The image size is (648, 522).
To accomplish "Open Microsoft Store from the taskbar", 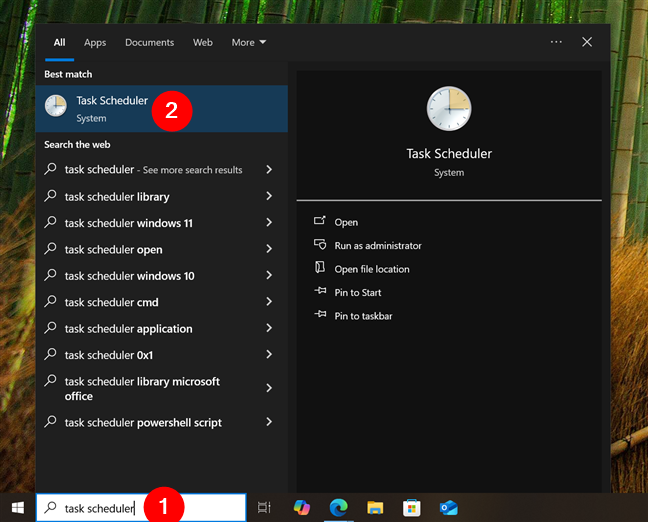I will (x=412, y=508).
